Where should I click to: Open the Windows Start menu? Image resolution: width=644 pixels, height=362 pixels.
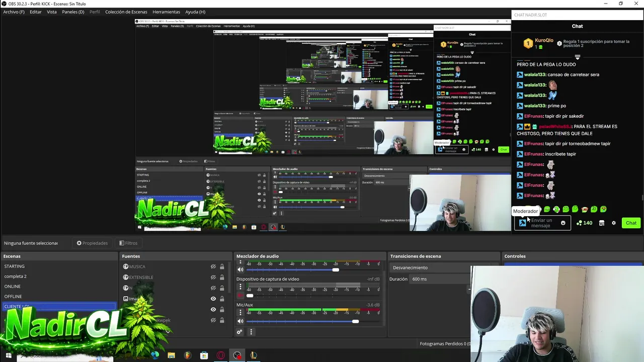[x=9, y=355]
